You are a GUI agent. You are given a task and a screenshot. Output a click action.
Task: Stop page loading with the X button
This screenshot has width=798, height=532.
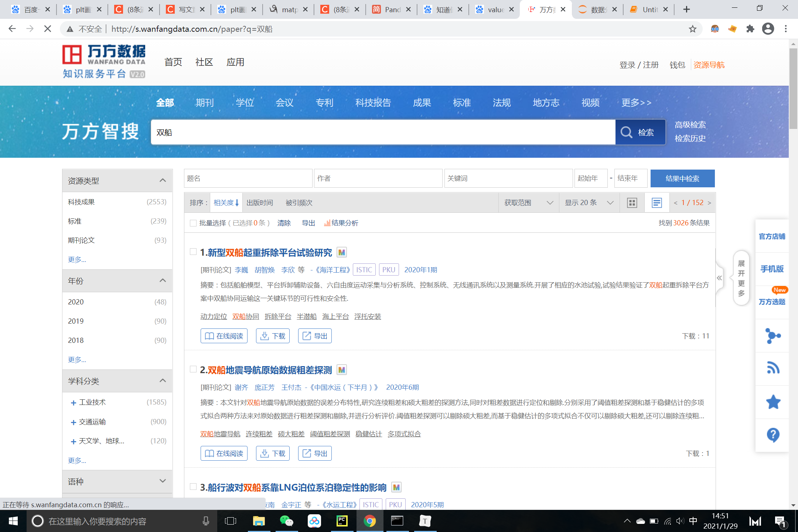48,29
